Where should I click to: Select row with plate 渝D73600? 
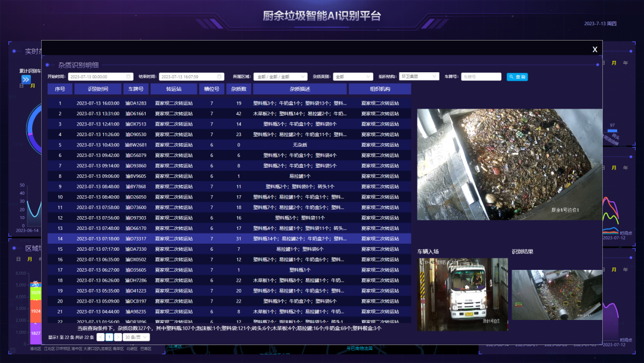229,207
